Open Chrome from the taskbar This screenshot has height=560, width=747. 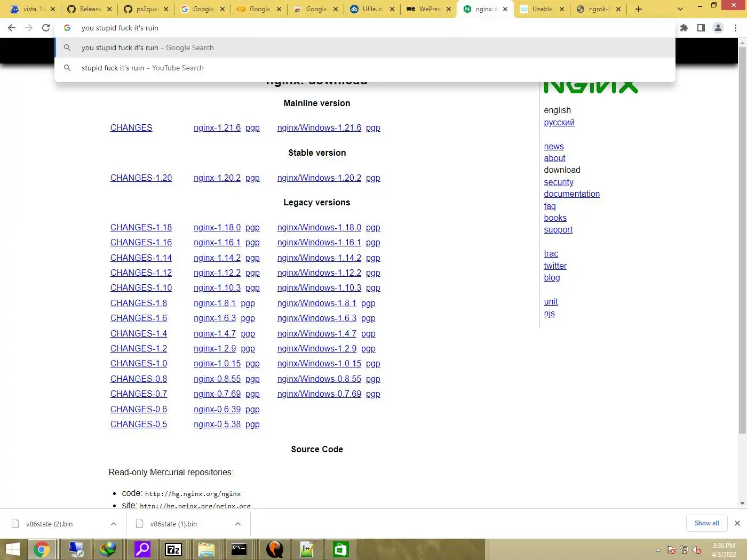coord(42,549)
